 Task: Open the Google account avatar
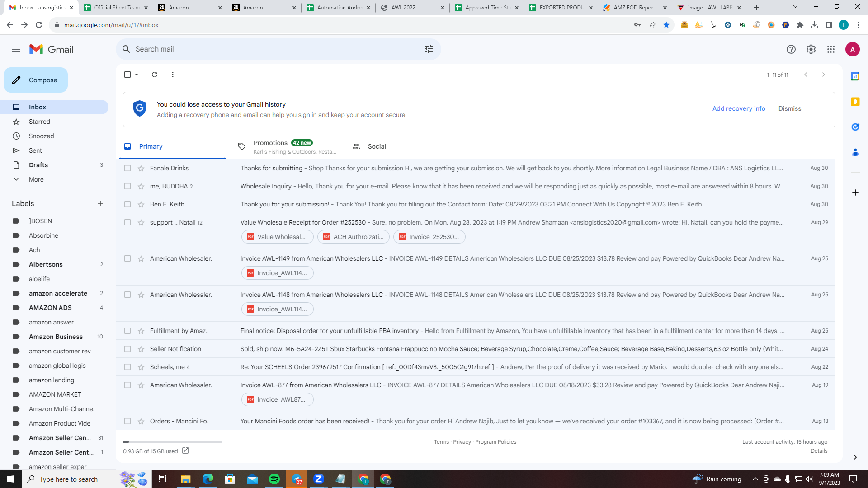point(853,49)
